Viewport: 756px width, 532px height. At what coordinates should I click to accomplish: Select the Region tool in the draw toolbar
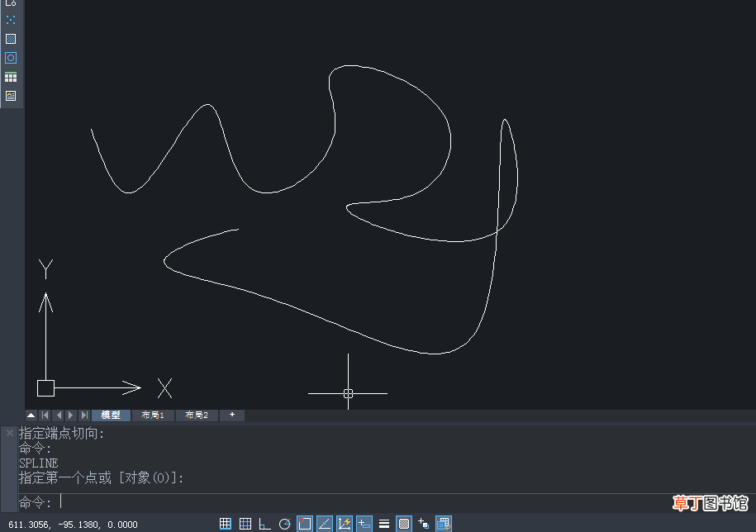coord(11,58)
